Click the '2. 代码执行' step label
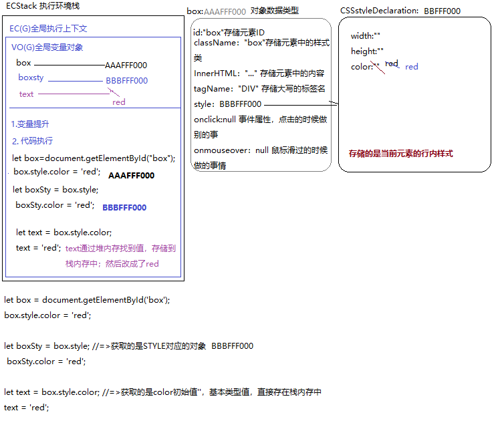 coord(32,141)
